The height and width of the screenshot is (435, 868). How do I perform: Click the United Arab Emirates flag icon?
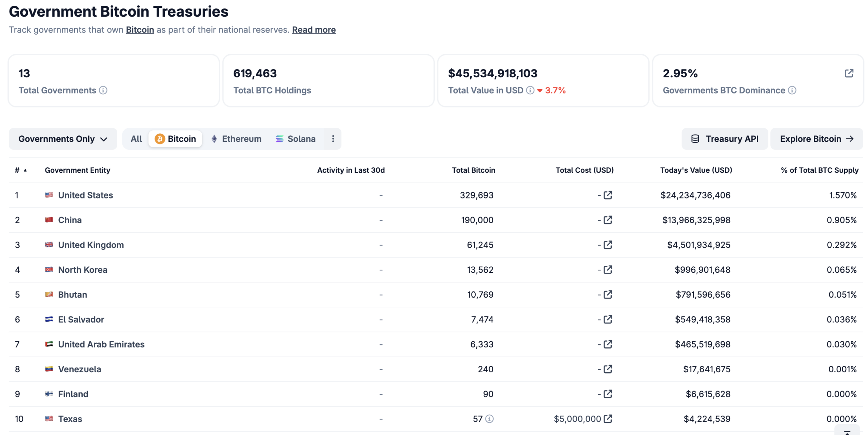point(49,344)
